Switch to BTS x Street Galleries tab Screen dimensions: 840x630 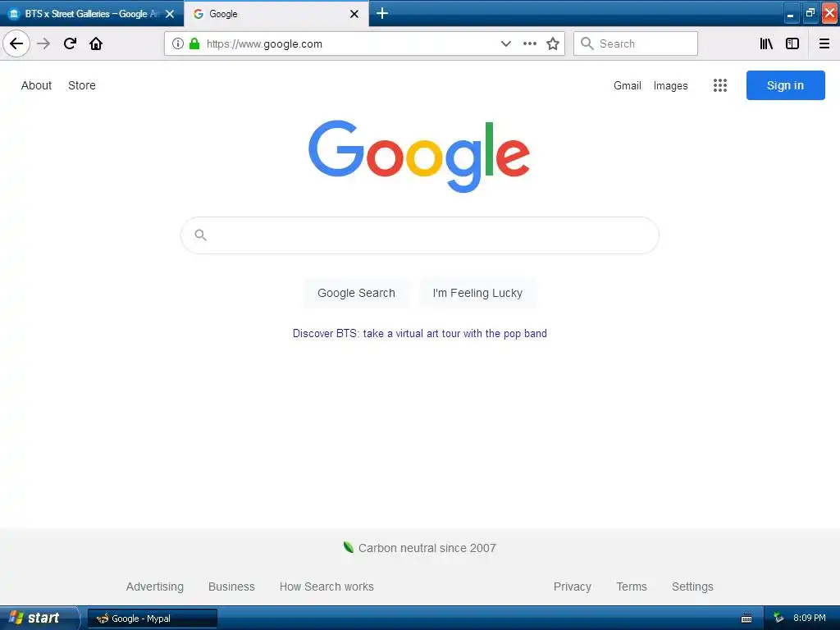point(91,14)
